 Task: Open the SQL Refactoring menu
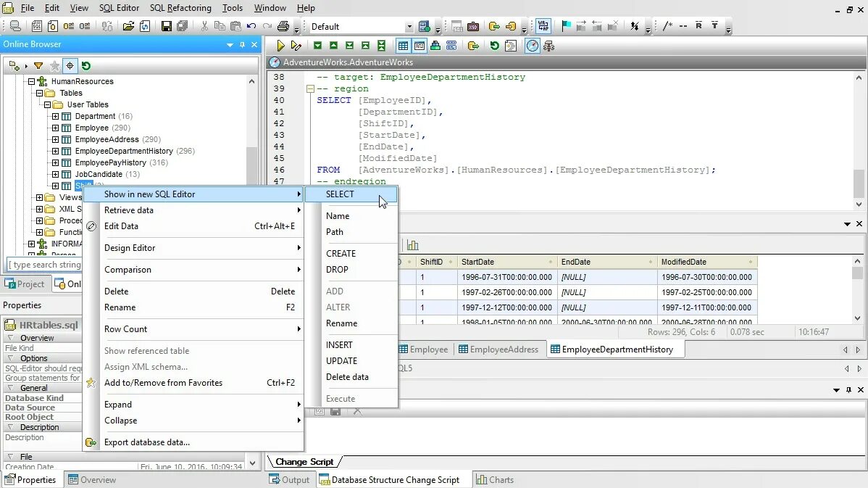coord(180,9)
